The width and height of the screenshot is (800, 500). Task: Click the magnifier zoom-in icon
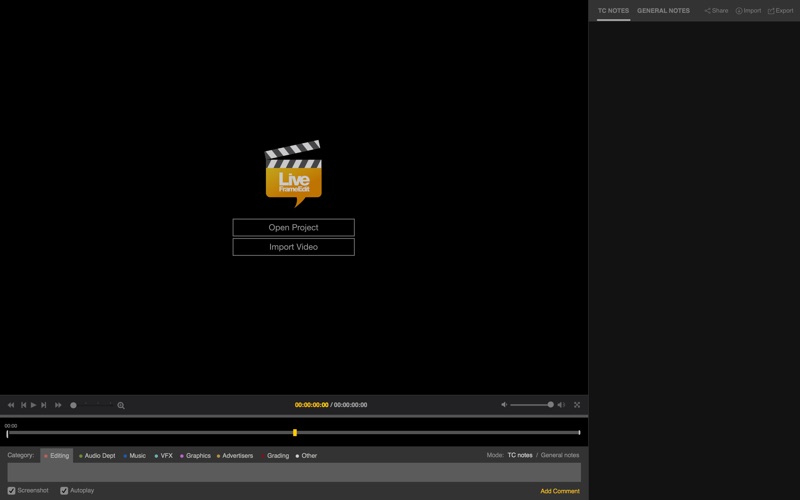click(121, 406)
